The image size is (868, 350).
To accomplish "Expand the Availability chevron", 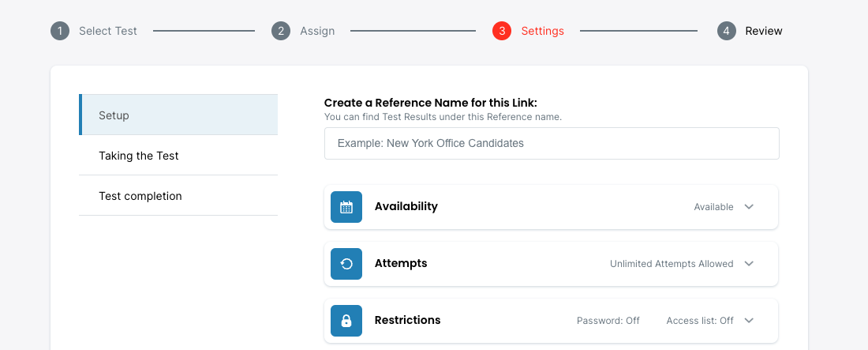I will point(749,207).
